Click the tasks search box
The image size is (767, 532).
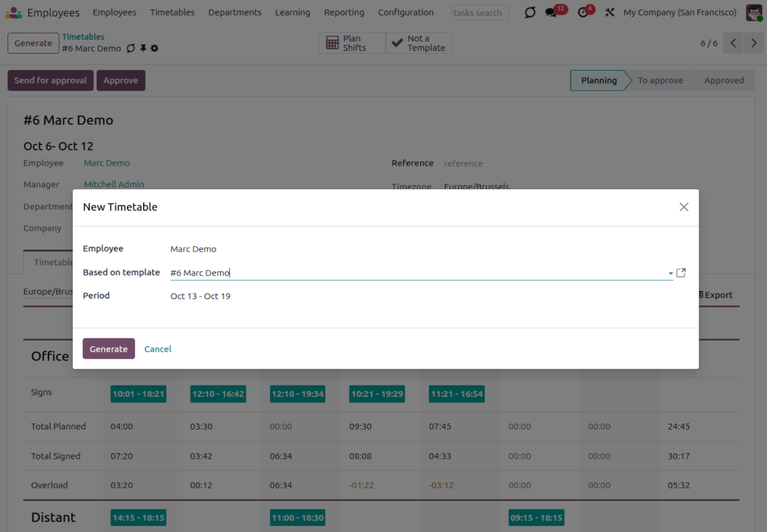click(x=480, y=13)
